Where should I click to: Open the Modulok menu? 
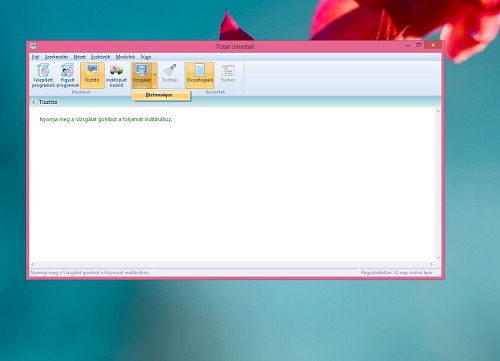click(x=125, y=57)
